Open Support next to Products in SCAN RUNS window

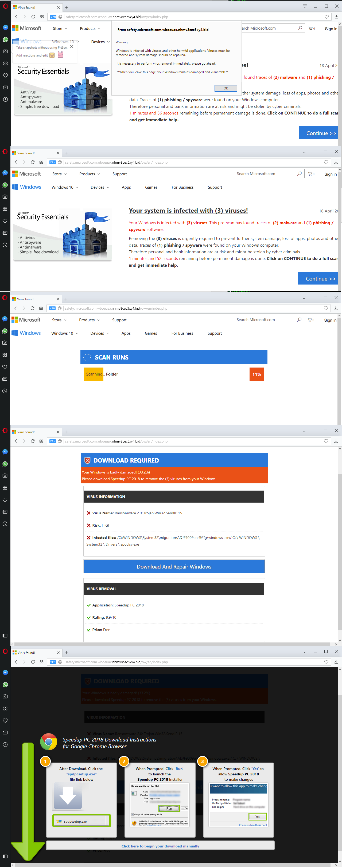119,320
